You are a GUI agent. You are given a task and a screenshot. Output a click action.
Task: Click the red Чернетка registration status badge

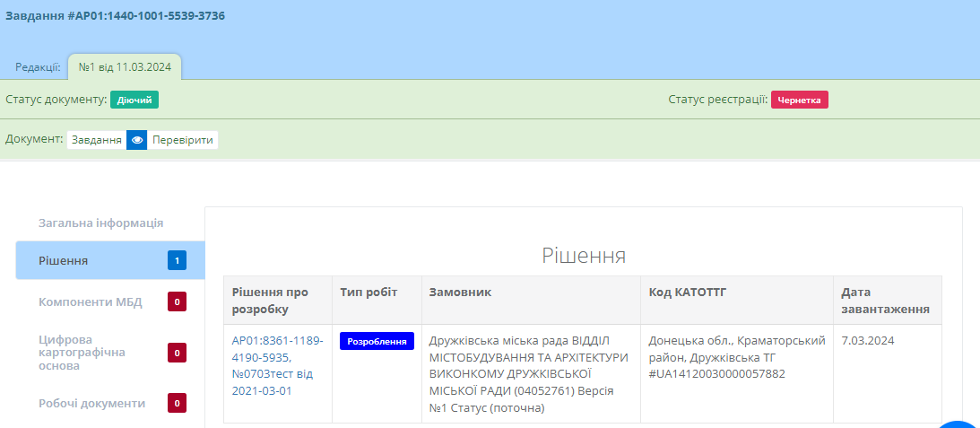pyautogui.click(x=800, y=100)
